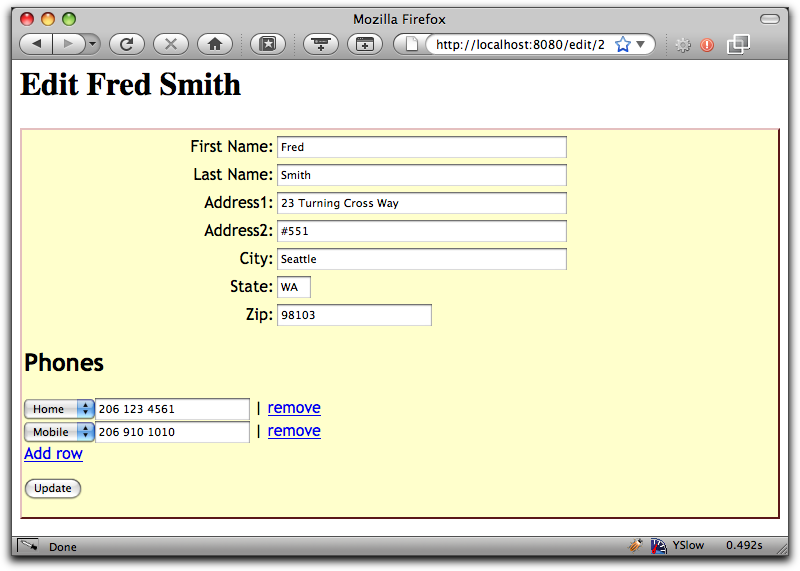Open the Mobile phone type dropdown
The image size is (800, 571).
click(59, 432)
